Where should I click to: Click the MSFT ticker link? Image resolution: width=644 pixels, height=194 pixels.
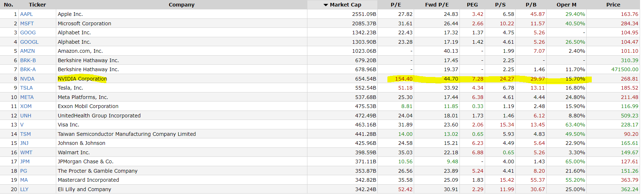coord(27,23)
